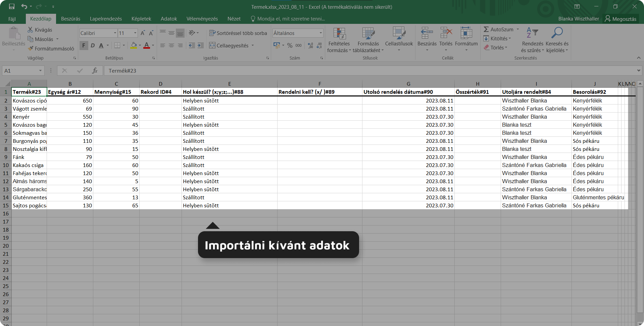This screenshot has width=644, height=326.
Task: Select column E header
Action: tap(229, 84)
